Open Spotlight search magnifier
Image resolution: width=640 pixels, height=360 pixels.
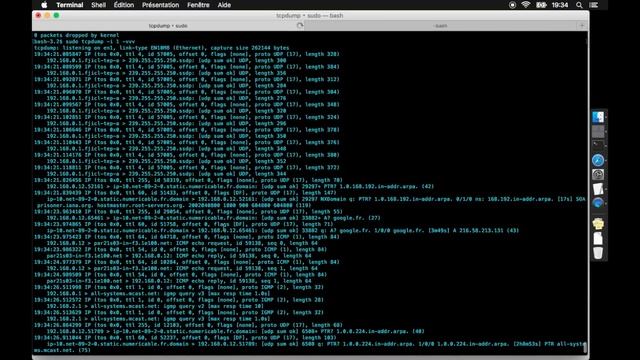click(x=579, y=5)
